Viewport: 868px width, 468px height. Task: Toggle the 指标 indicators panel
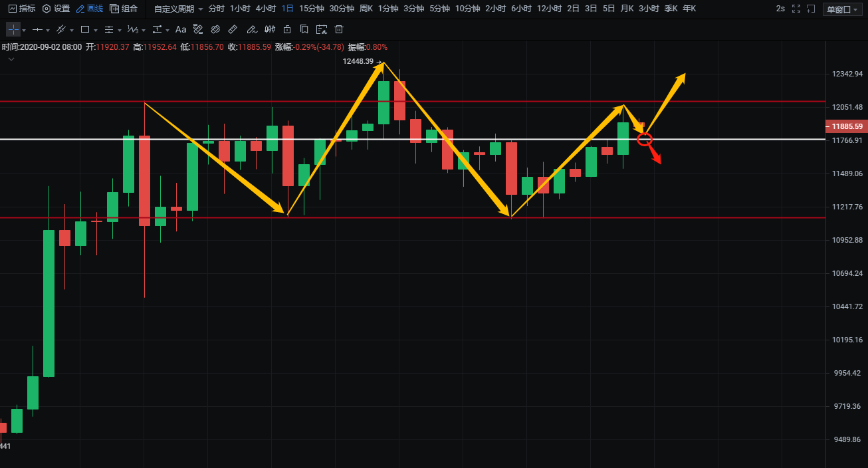coord(22,9)
